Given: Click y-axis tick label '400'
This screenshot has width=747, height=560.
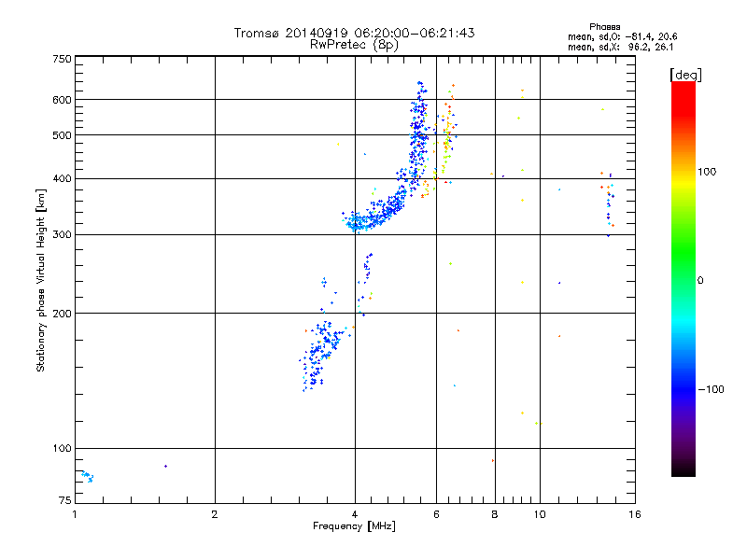Looking at the screenshot, I should [62, 179].
